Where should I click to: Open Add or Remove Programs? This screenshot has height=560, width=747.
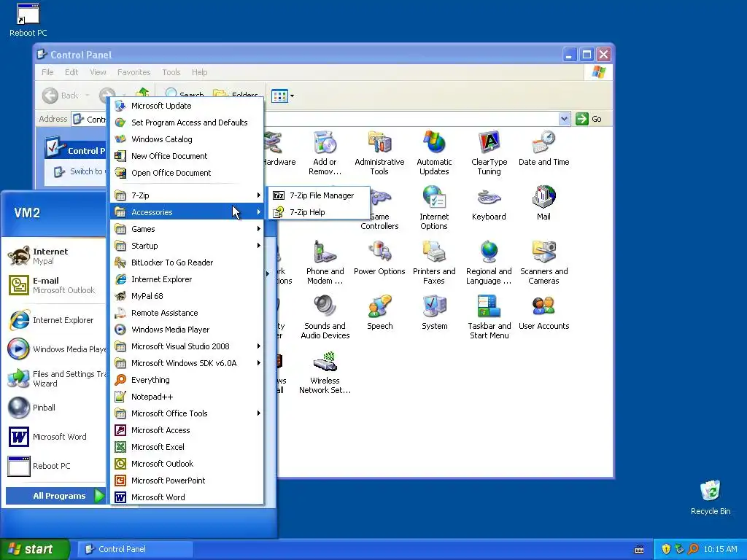325,153
